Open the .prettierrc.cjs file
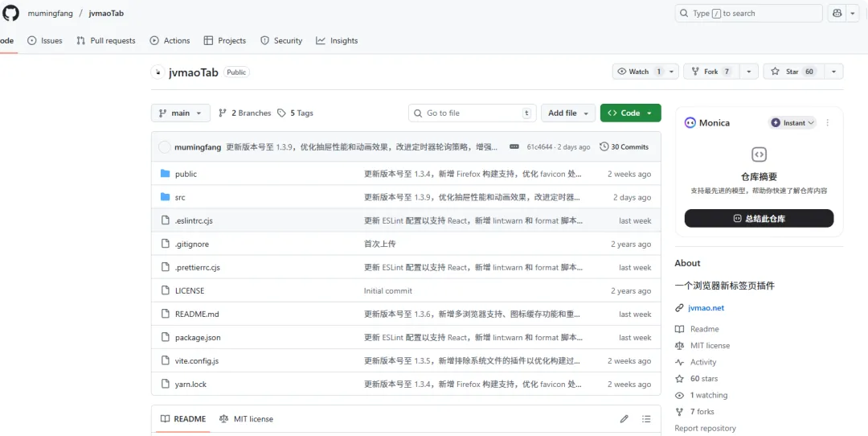 pos(198,267)
